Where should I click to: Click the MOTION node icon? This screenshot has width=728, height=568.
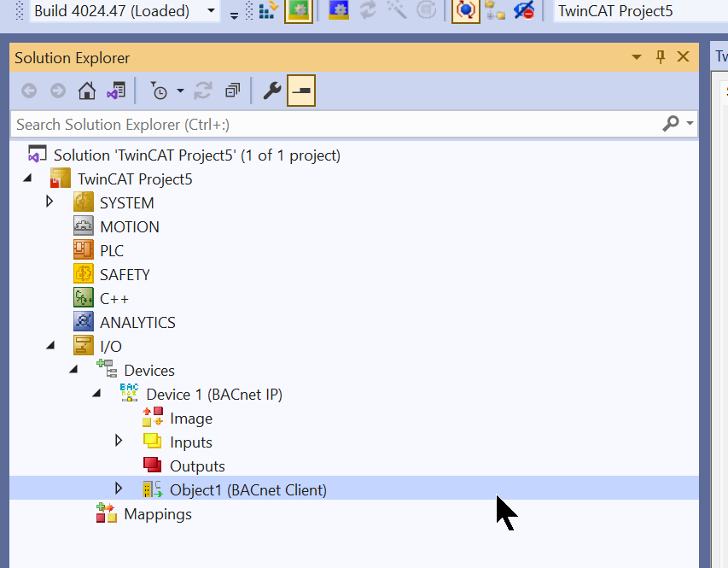click(x=84, y=226)
